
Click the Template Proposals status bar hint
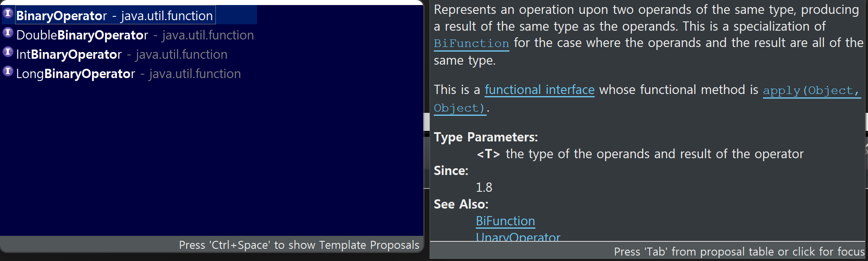coord(299,245)
